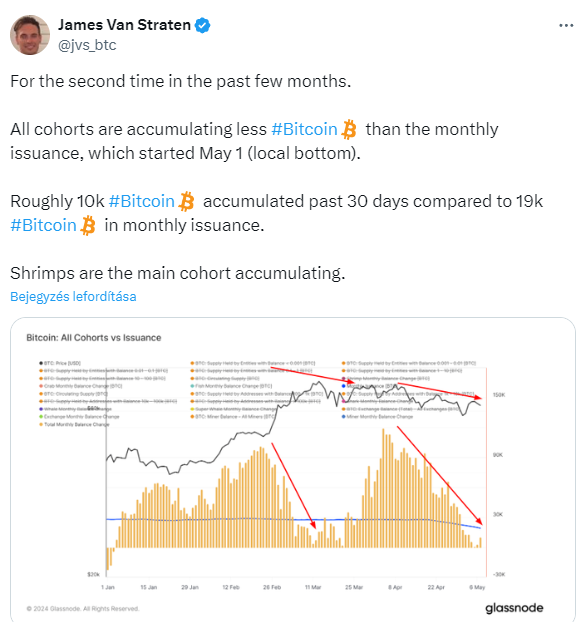Toggle 'Total Monthly Balance Change' legend entry

pyautogui.click(x=74, y=424)
